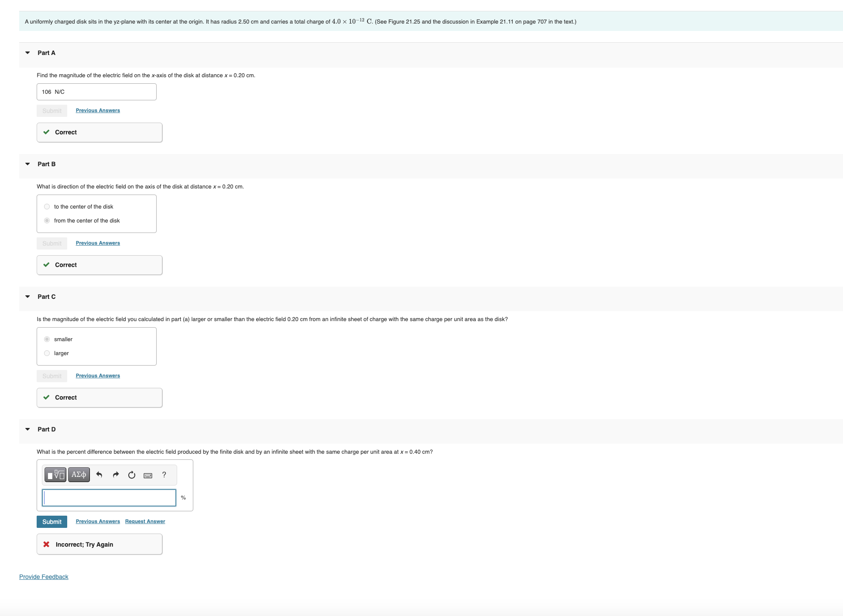Click the help question mark icon
Viewport: 843px width, 616px height.
[164, 475]
